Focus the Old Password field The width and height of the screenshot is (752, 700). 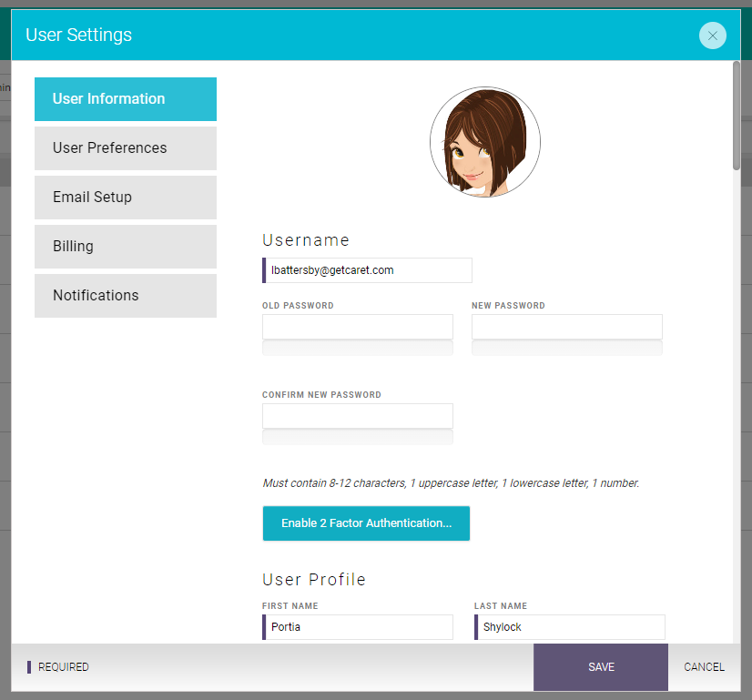tap(357, 326)
